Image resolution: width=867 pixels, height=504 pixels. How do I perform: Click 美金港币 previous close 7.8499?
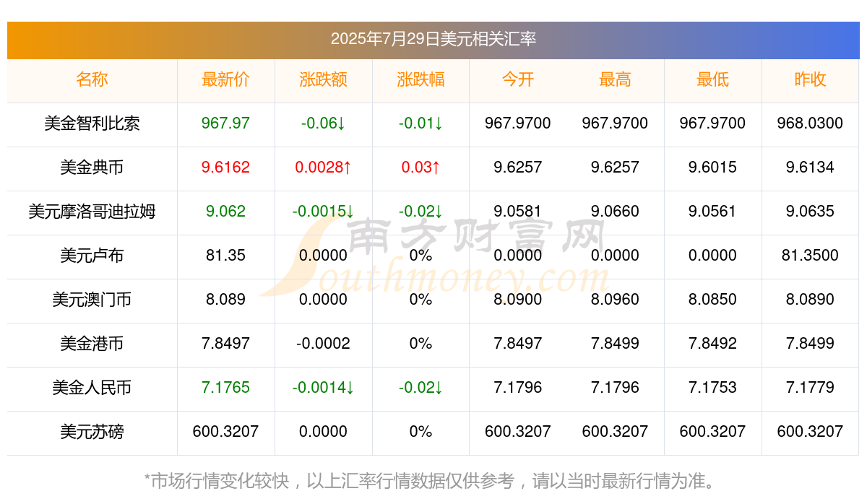point(810,344)
